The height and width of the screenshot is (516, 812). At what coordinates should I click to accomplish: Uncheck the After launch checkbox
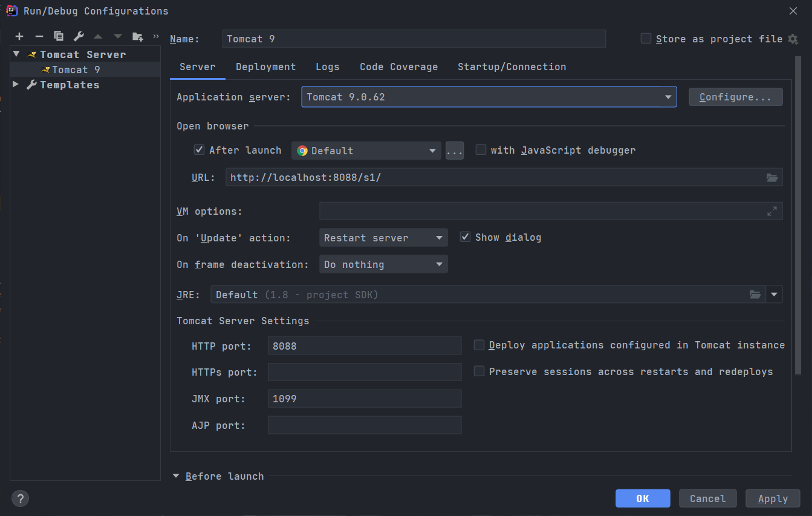click(199, 150)
